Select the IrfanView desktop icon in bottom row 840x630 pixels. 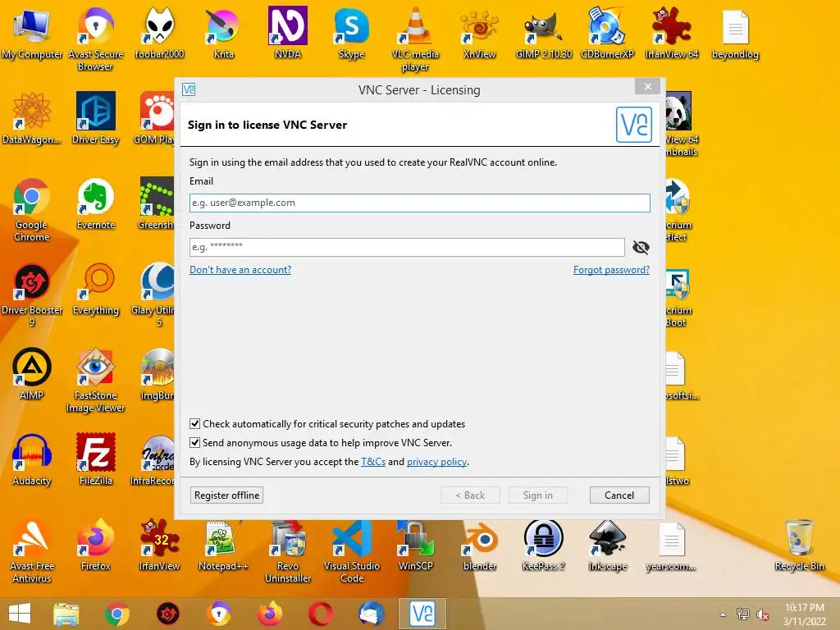[x=159, y=545]
